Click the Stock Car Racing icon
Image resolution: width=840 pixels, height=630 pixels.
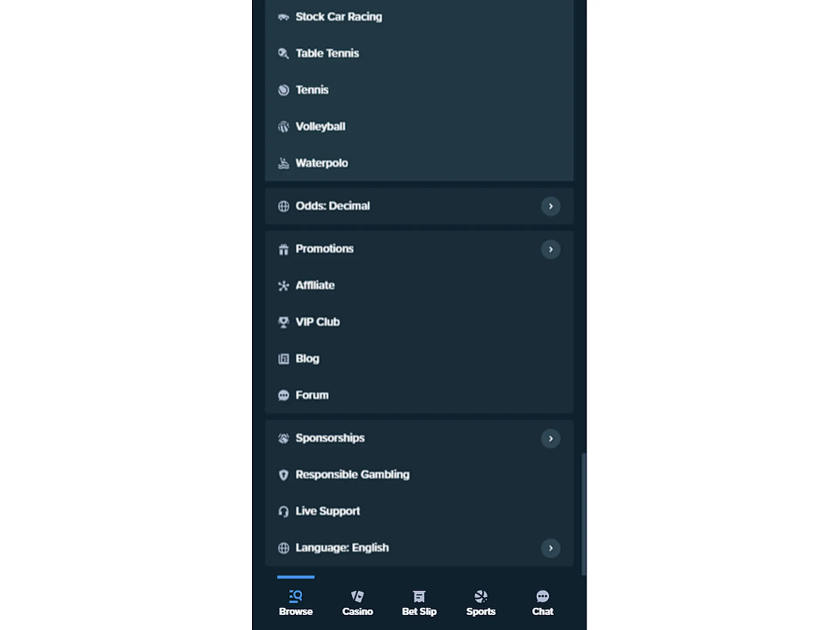pos(283,17)
